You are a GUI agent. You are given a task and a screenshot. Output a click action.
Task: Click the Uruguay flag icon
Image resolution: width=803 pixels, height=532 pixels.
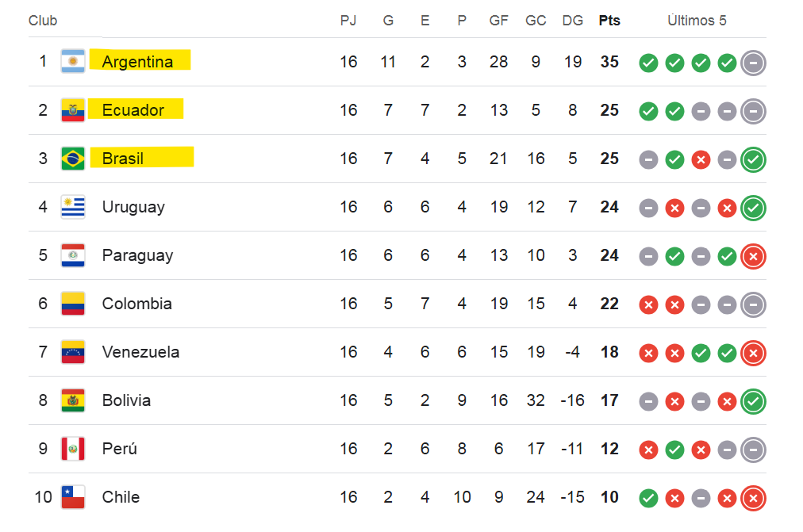point(73,207)
